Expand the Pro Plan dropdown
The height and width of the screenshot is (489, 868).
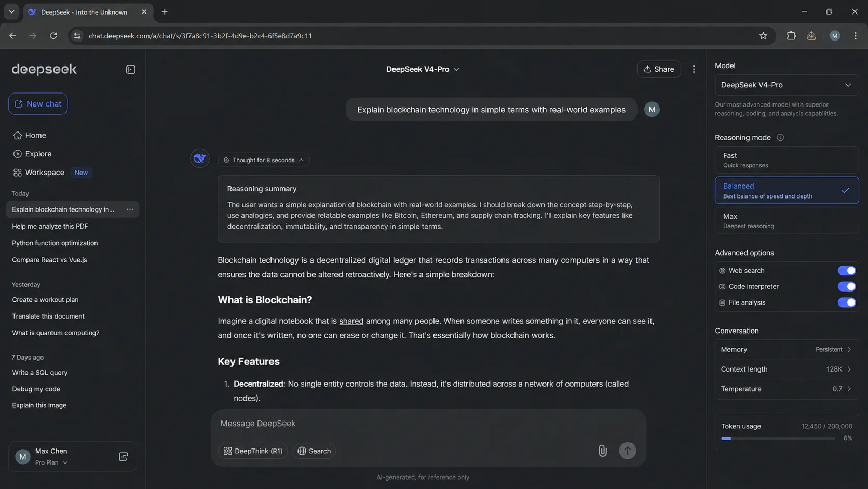point(51,463)
